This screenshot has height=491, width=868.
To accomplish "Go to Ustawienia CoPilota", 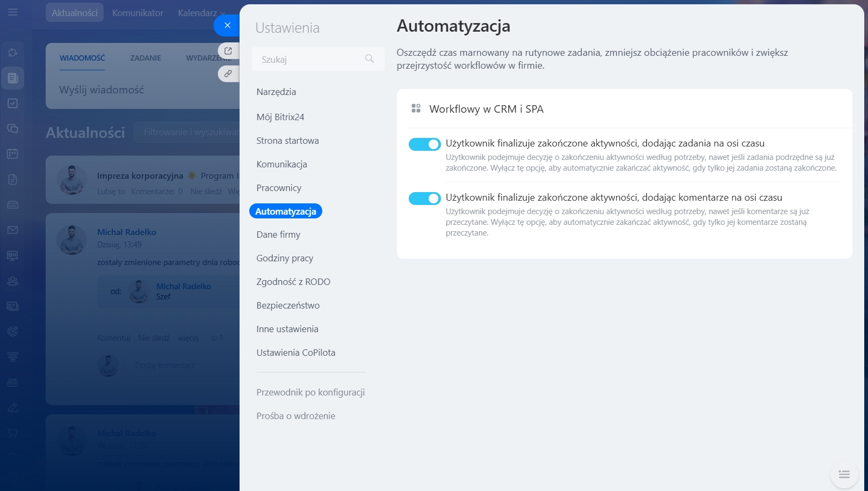I will pyautogui.click(x=296, y=353).
